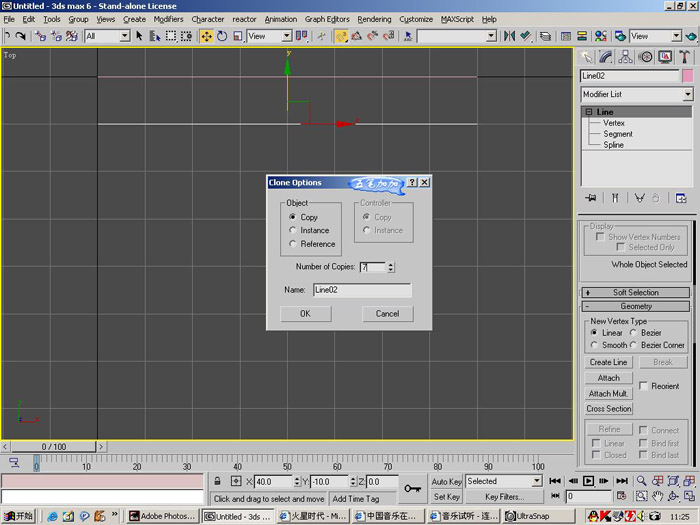Enable Show Vertex Numbers checkbox

[x=600, y=237]
